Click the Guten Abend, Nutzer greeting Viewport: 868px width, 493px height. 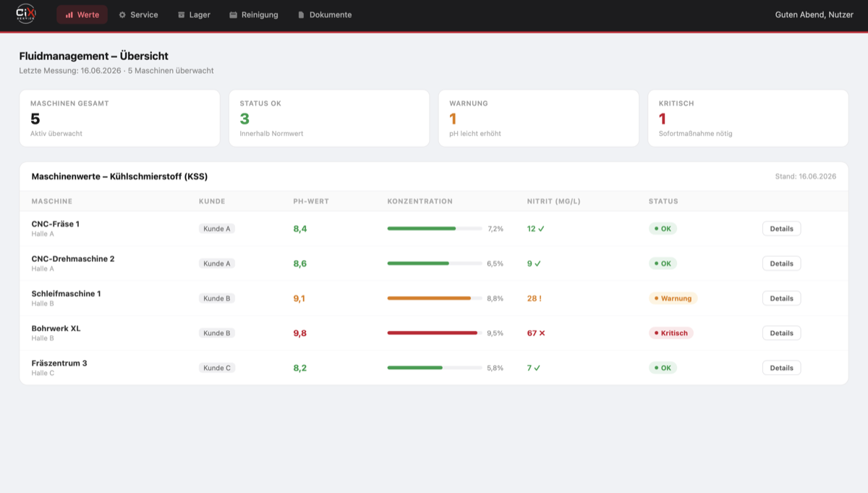(x=814, y=14)
